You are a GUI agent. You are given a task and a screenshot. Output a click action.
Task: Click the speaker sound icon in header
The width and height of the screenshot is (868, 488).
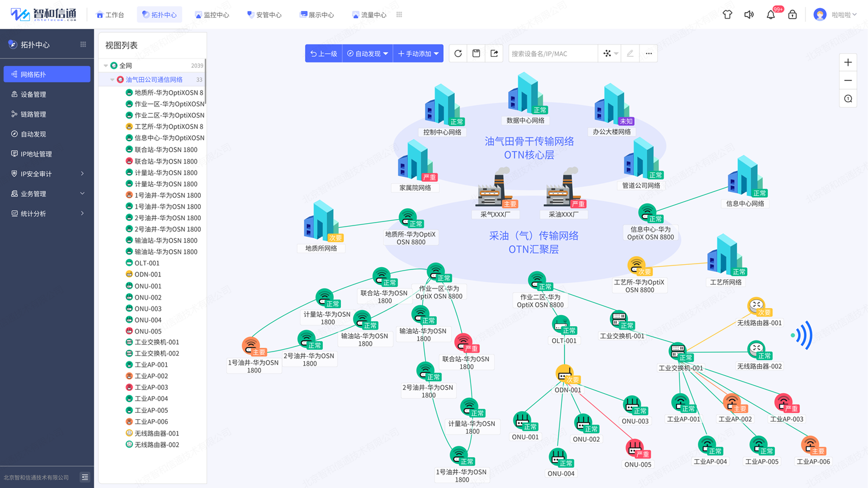coord(749,14)
